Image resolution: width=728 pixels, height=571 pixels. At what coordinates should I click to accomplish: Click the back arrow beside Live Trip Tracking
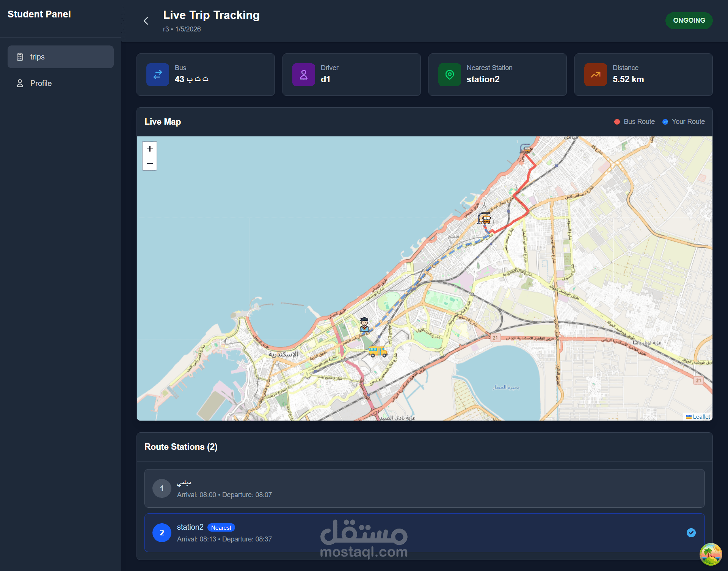[146, 21]
